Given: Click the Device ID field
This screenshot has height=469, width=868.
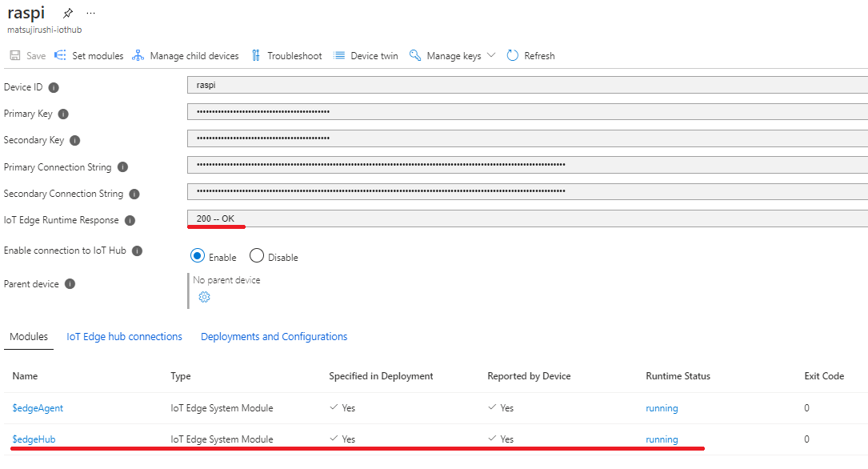Looking at the screenshot, I should tap(527, 86).
